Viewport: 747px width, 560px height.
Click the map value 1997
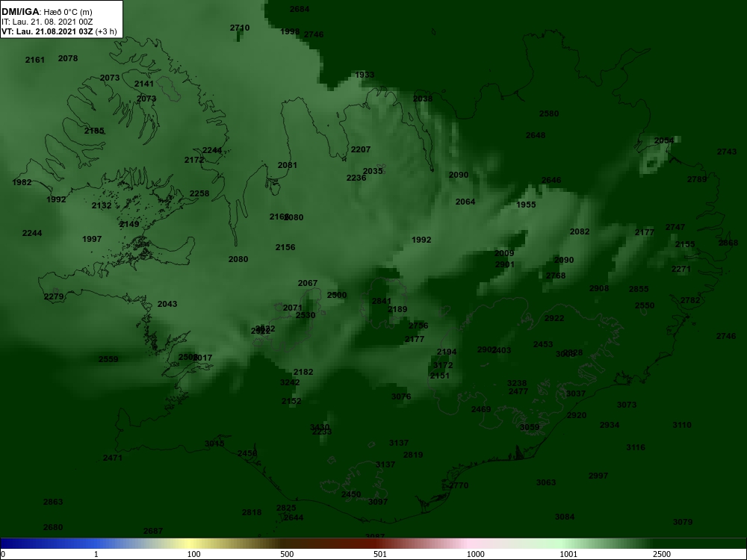point(91,239)
